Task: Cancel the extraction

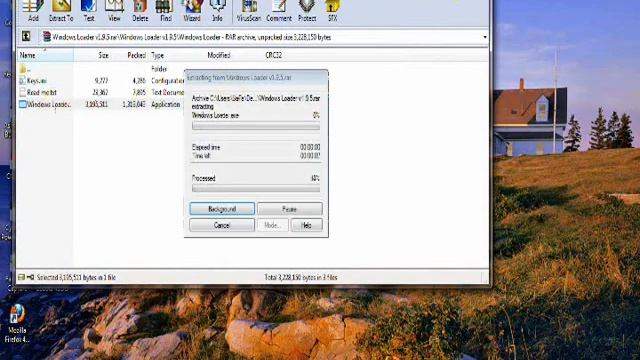Action: tap(222, 225)
